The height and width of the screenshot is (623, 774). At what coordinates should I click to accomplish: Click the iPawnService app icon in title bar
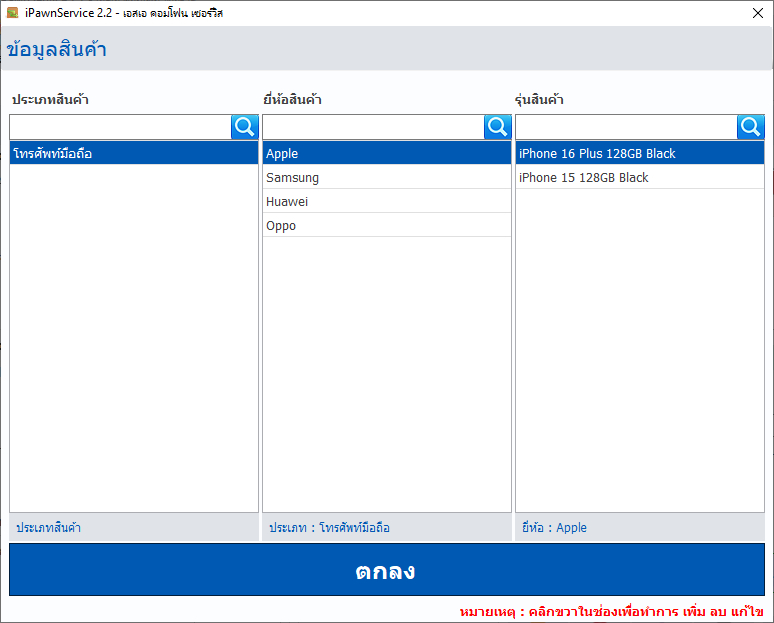pyautogui.click(x=12, y=13)
